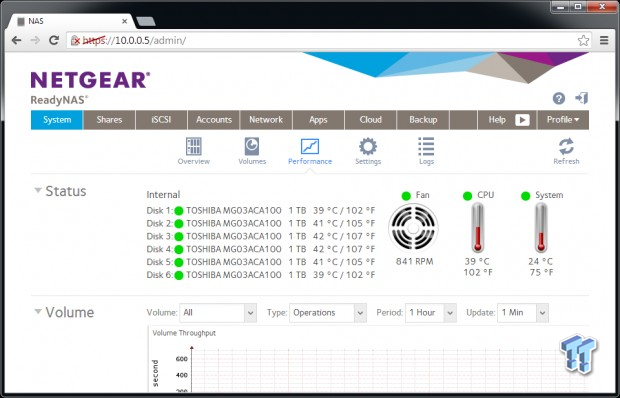The image size is (620, 398).
Task: Open the Overview icon
Action: click(x=194, y=147)
